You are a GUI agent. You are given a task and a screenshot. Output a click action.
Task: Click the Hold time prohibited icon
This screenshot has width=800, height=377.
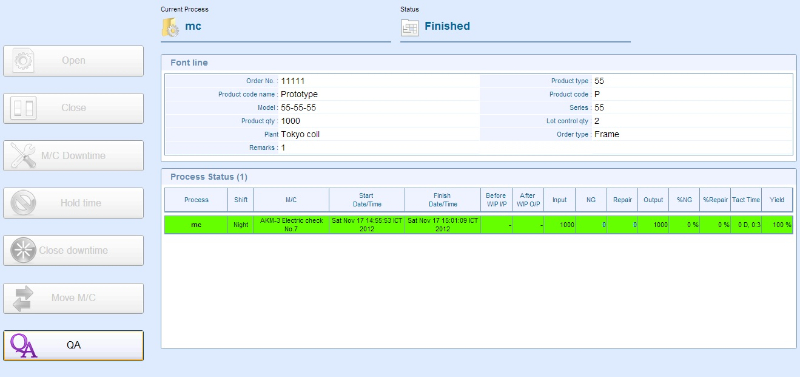coord(23,203)
